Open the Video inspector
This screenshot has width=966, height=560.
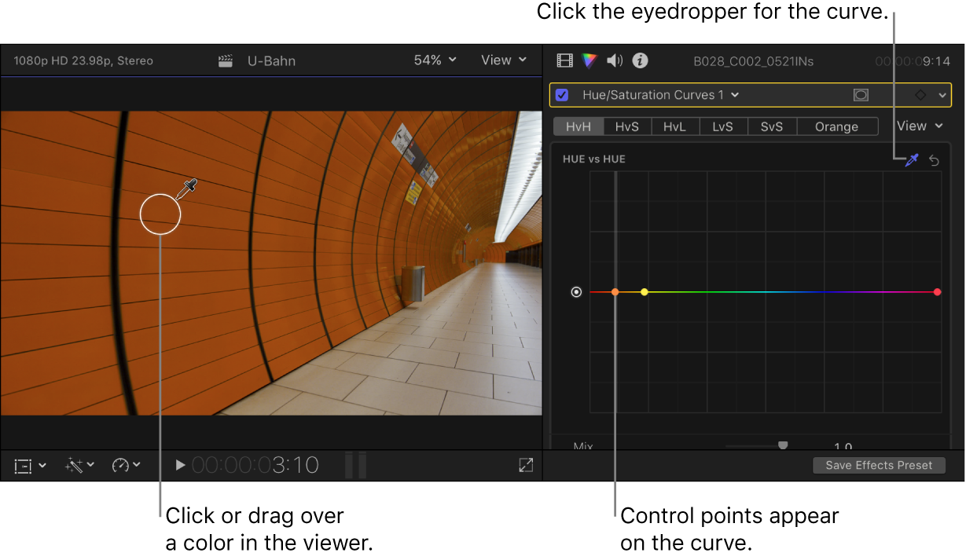tap(564, 60)
